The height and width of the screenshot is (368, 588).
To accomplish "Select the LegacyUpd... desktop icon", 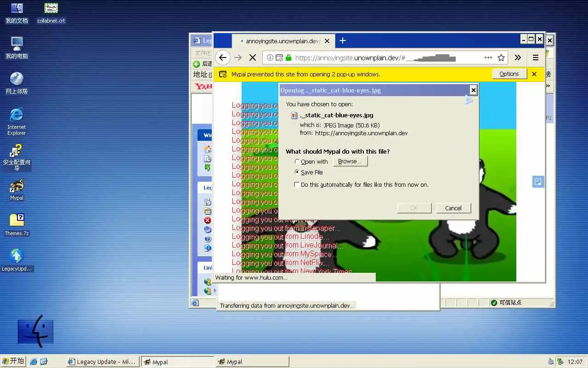I will 17,260.
